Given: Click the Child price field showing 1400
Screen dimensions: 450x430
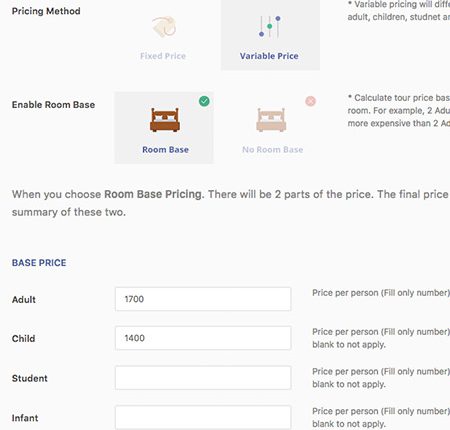Looking at the screenshot, I should (x=203, y=338).
